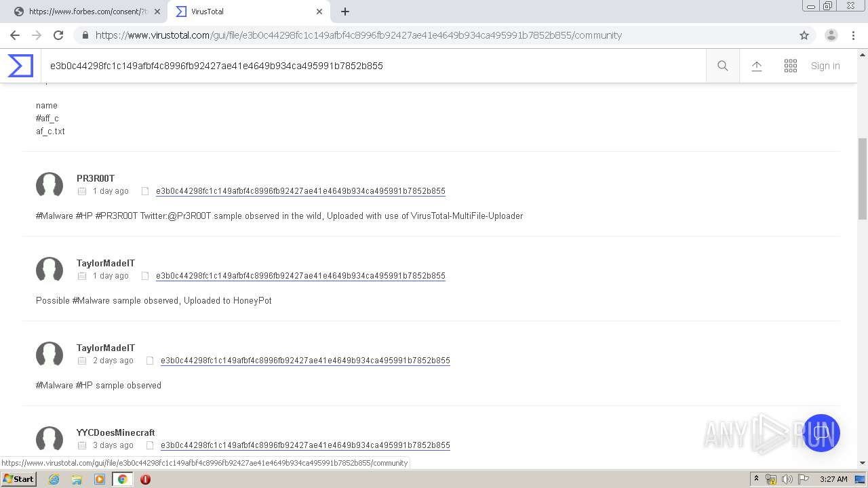
Task: Click the browser forward arrow
Action: pyautogui.click(x=37, y=35)
